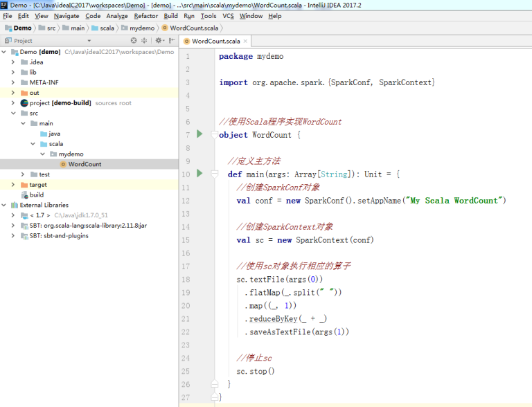Run the WordCount object from gutter arrow
Image resolution: width=532 pixels, height=407 pixels.
click(x=199, y=134)
